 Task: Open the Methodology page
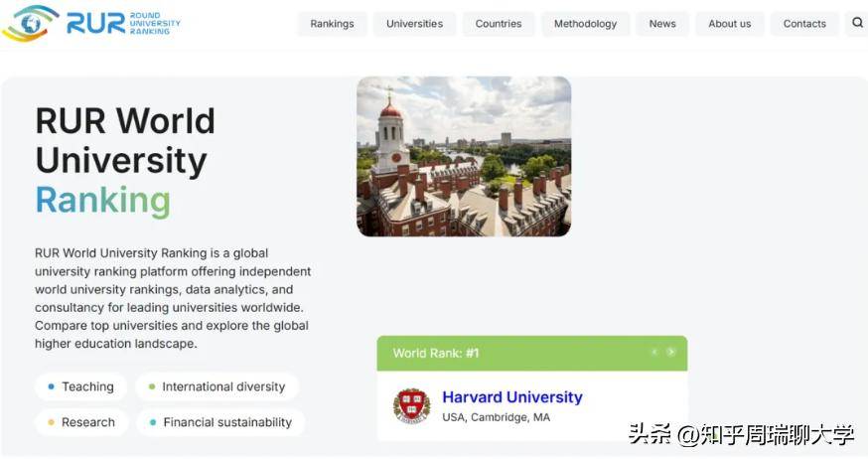[585, 24]
